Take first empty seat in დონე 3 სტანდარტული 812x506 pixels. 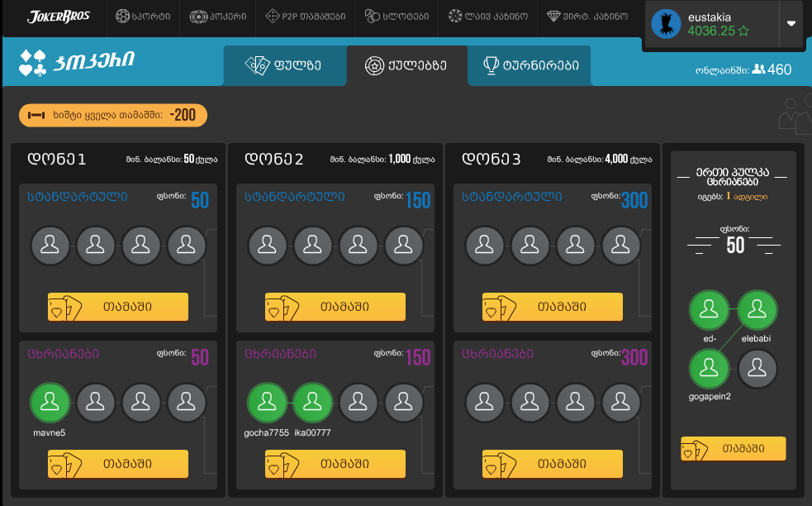[x=484, y=245]
